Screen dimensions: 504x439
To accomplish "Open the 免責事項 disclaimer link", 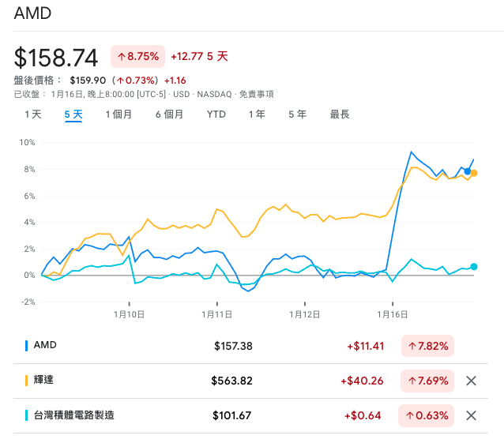I will (257, 94).
